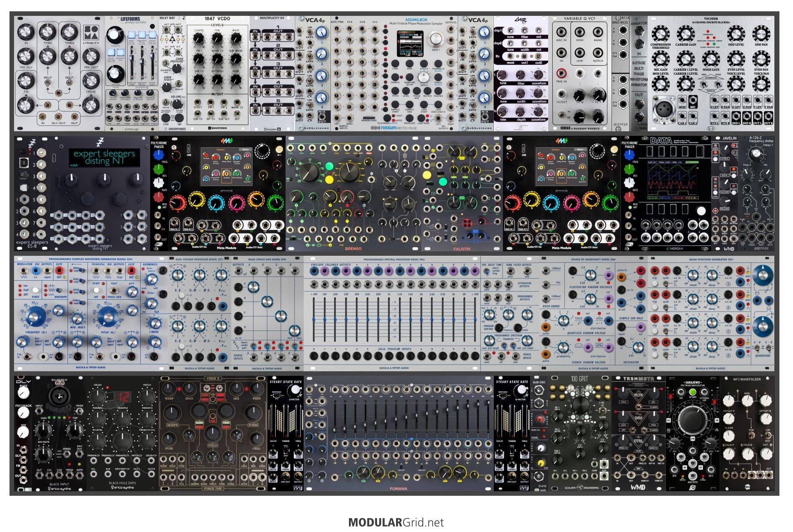Click the A-126-2 Frequency Shifter large knob

(x=756, y=154)
